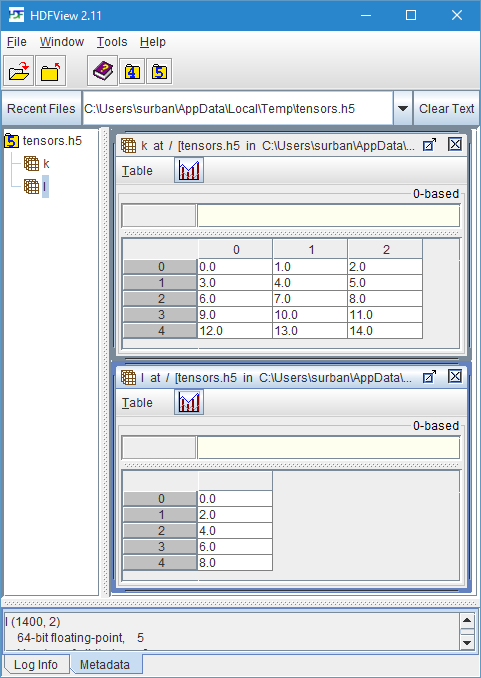Click cell 4.0 in the k table

[x=310, y=283]
